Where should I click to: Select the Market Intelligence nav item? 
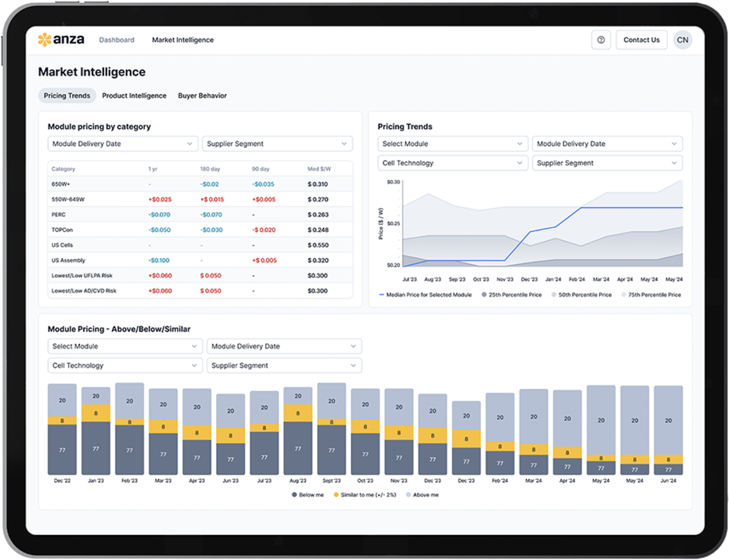tap(183, 40)
